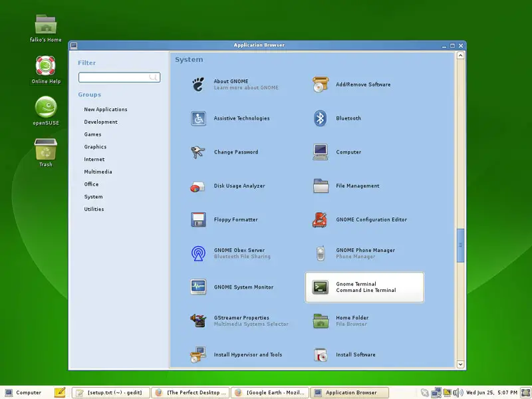Viewport: 532px width, 399px height.
Task: Click the "Disk Usage Analyzer" label
Action: click(x=239, y=186)
